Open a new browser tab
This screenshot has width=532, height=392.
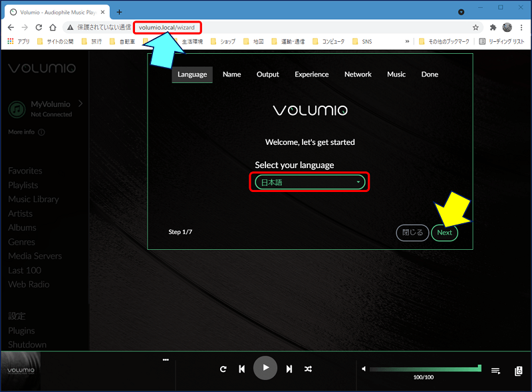click(x=119, y=12)
